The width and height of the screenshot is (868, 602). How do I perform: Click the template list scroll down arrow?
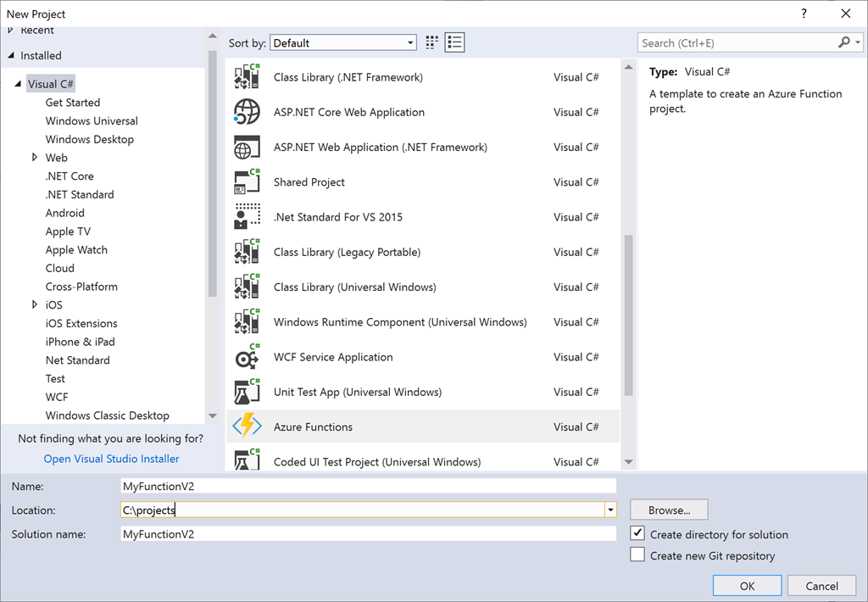coord(628,462)
